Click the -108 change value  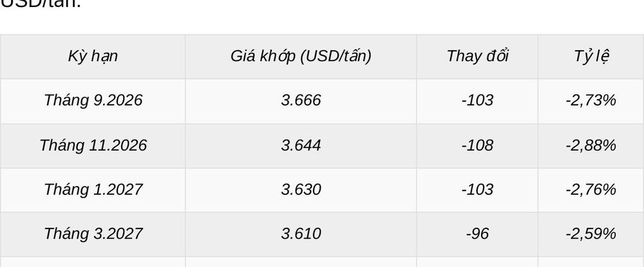tap(477, 145)
